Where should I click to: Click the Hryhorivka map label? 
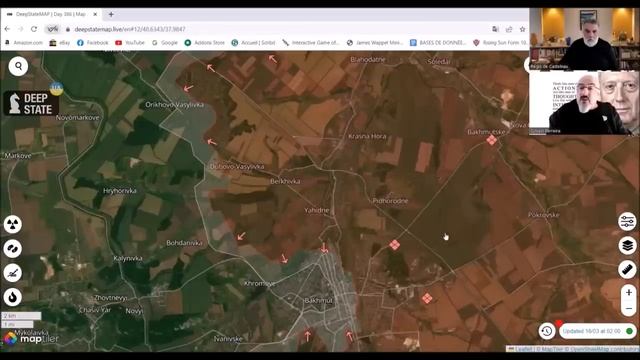click(x=120, y=191)
